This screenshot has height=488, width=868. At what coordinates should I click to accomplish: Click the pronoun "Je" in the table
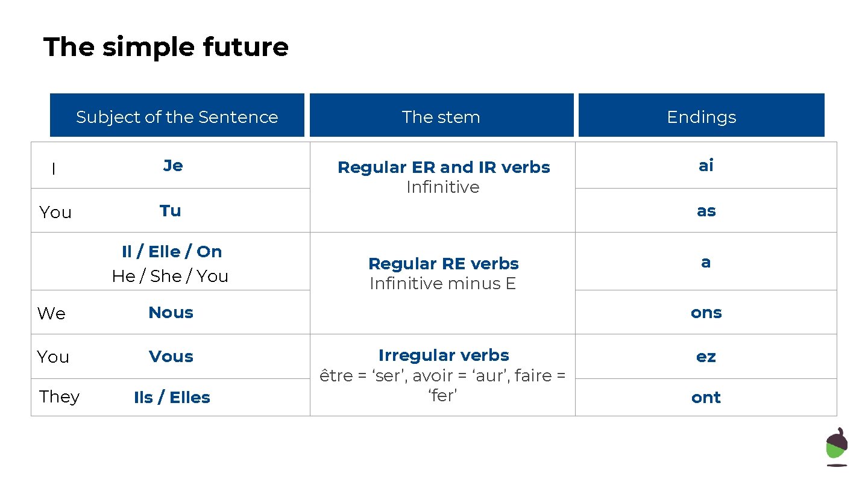click(x=173, y=166)
